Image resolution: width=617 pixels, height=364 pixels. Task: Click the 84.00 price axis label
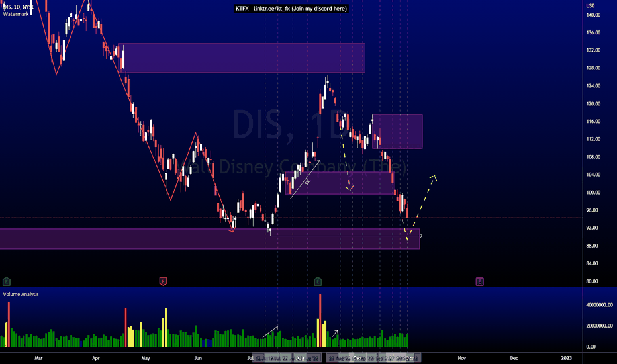point(593,263)
